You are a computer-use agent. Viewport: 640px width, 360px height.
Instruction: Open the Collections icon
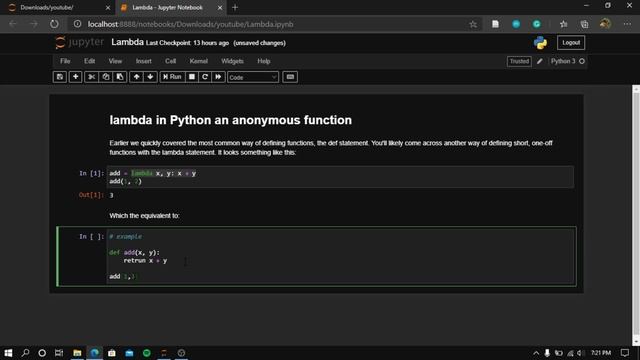click(x=584, y=24)
